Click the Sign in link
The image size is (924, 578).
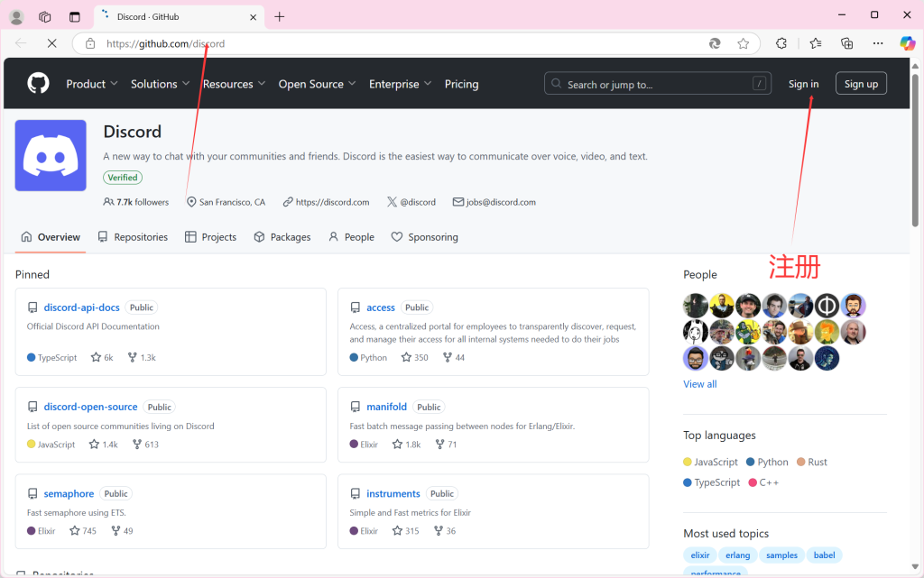tap(803, 84)
